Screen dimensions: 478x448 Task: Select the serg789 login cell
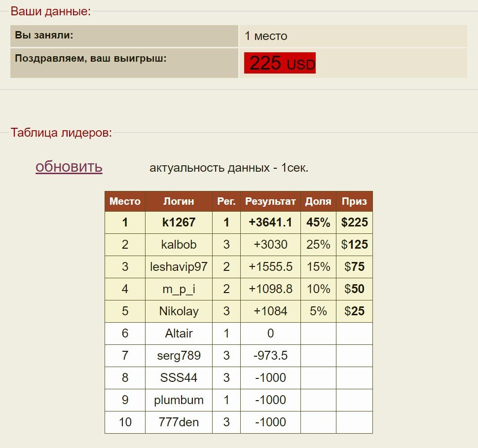[x=179, y=356]
